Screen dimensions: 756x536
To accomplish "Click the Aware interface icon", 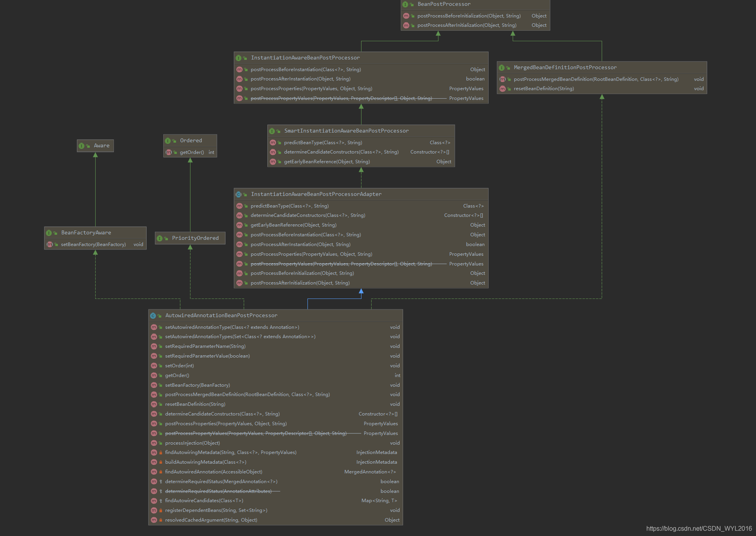I will pos(82,146).
